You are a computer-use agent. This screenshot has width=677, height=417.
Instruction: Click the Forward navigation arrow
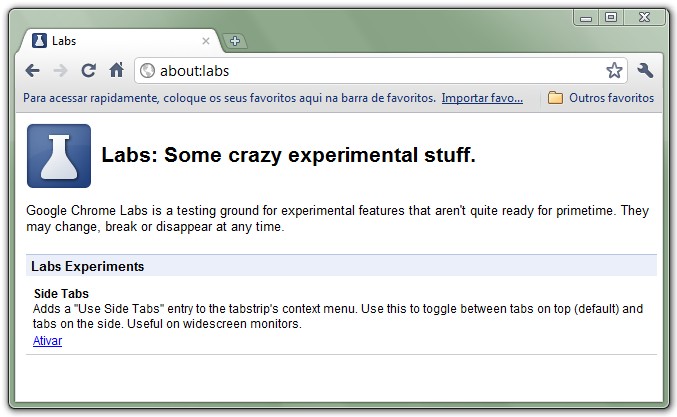pyautogui.click(x=60, y=70)
